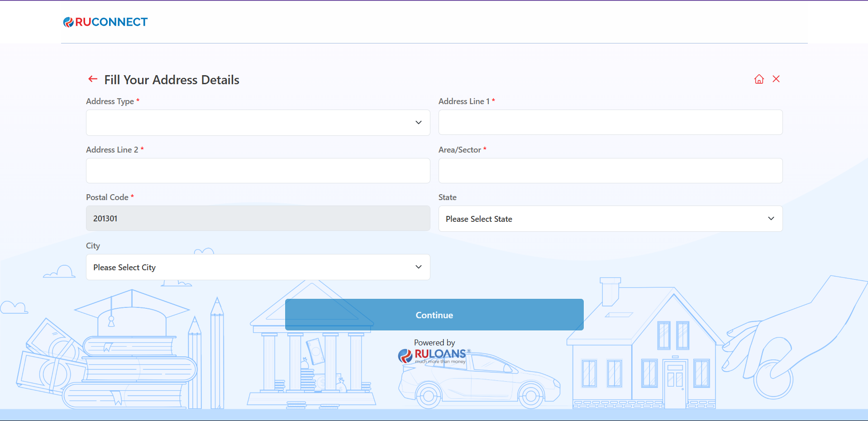
Task: Expand the Address Type dropdown
Action: 258,123
